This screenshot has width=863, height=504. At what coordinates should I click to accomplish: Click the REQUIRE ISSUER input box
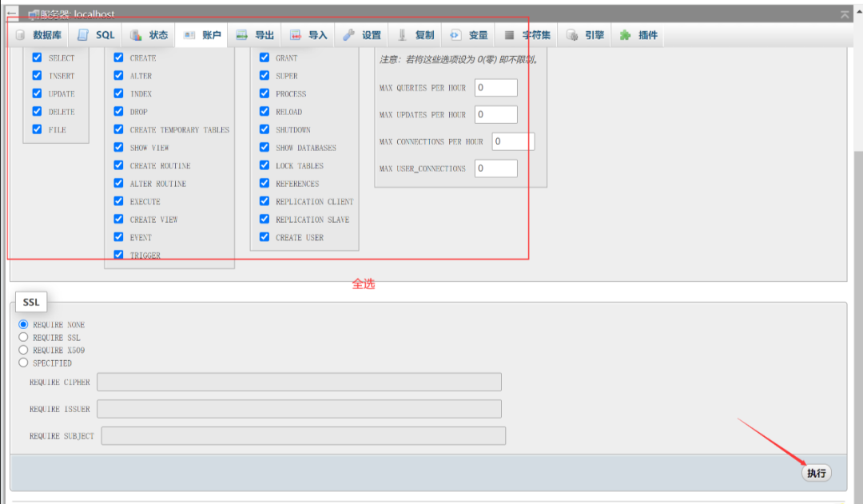pyautogui.click(x=299, y=409)
